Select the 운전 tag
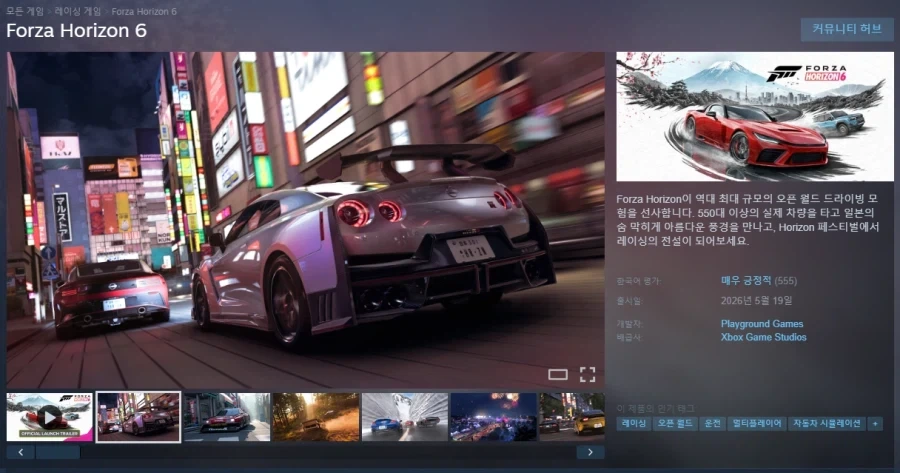This screenshot has width=900, height=473. (712, 424)
